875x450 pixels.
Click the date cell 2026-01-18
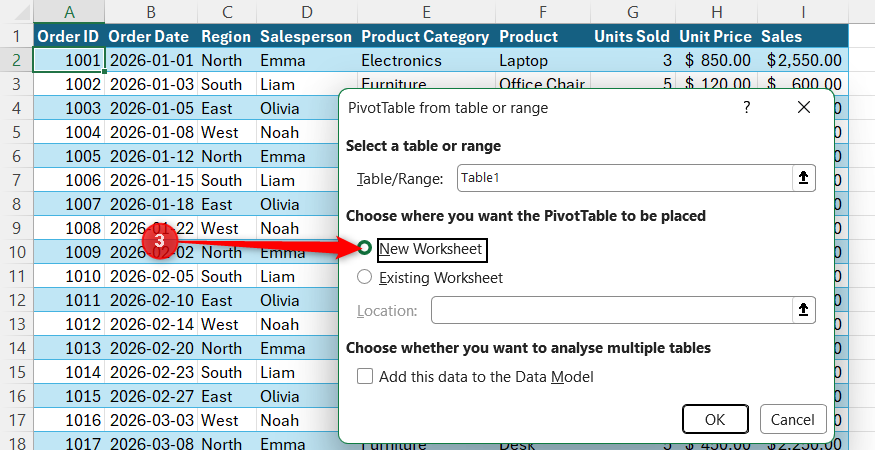(x=151, y=204)
